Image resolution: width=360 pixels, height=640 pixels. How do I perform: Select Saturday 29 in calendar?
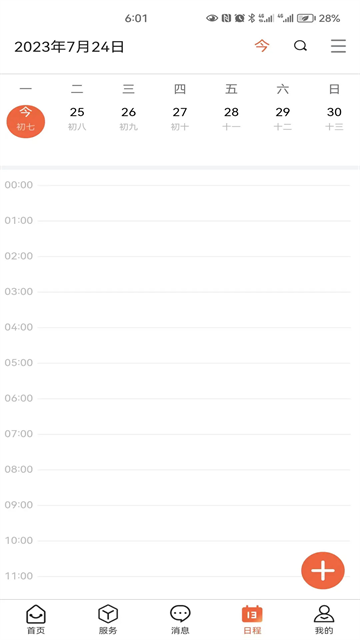(283, 118)
